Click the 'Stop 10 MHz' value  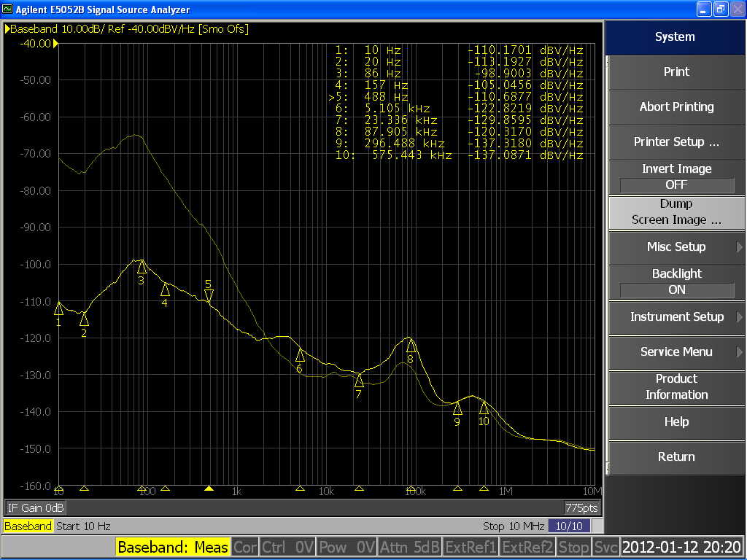pos(513,526)
